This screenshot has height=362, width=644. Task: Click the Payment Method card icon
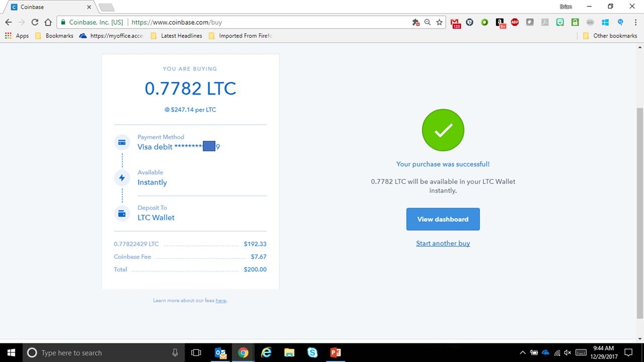click(122, 142)
